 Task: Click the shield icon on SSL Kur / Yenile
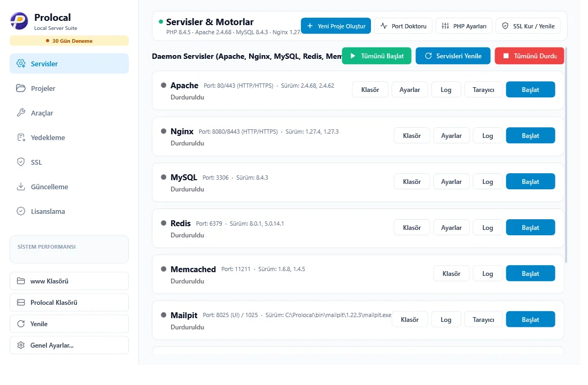tap(505, 26)
